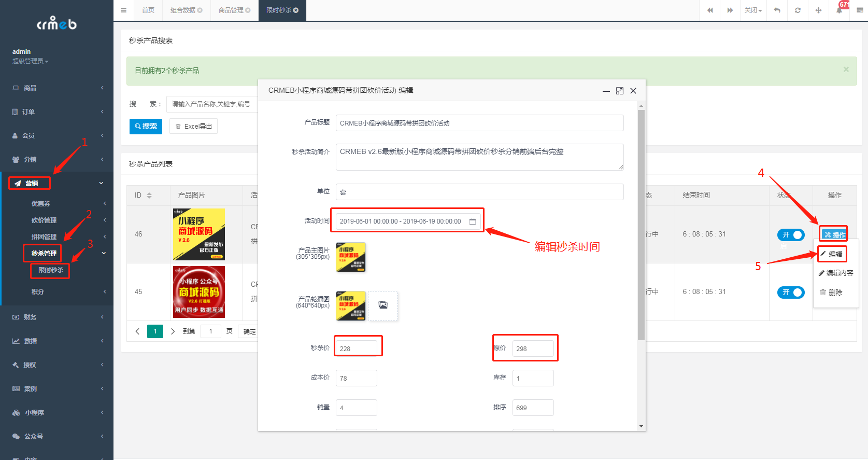Click the product search keyword input

click(x=212, y=104)
